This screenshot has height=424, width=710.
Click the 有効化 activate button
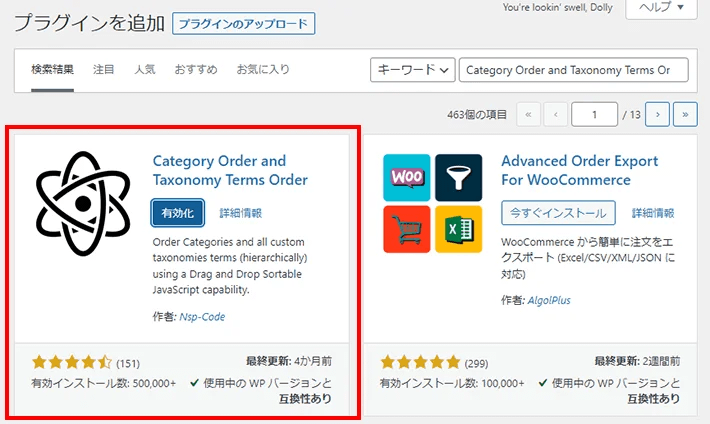point(178,213)
